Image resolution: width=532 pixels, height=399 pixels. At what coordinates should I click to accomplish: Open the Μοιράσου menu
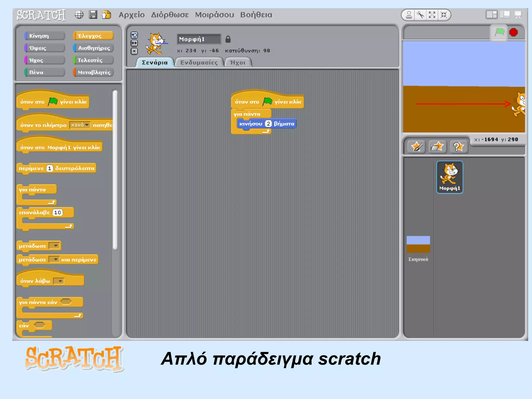pos(214,15)
